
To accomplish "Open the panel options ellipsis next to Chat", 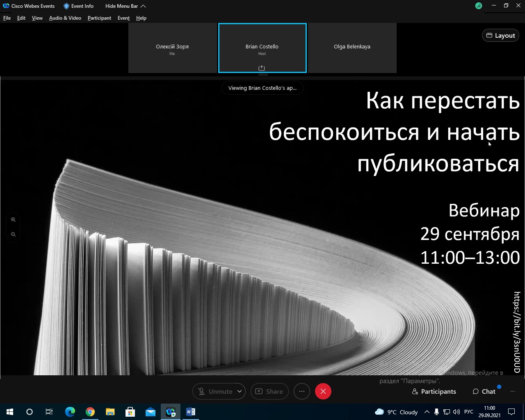I will tap(512, 391).
